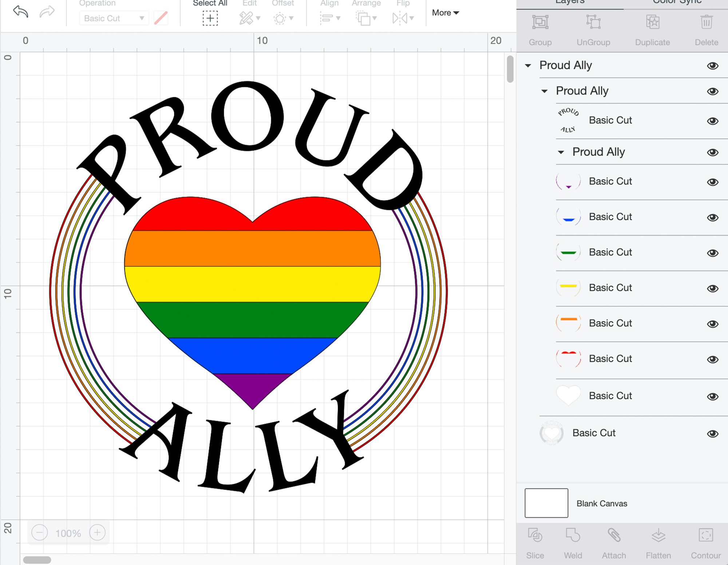Click the Flatten tool icon
728x565 pixels.
[x=658, y=536]
